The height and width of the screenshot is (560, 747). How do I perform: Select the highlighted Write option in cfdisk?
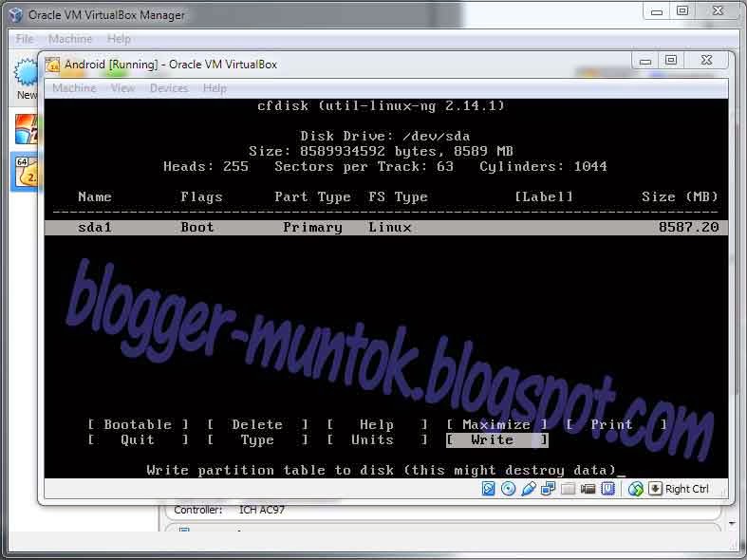click(496, 439)
